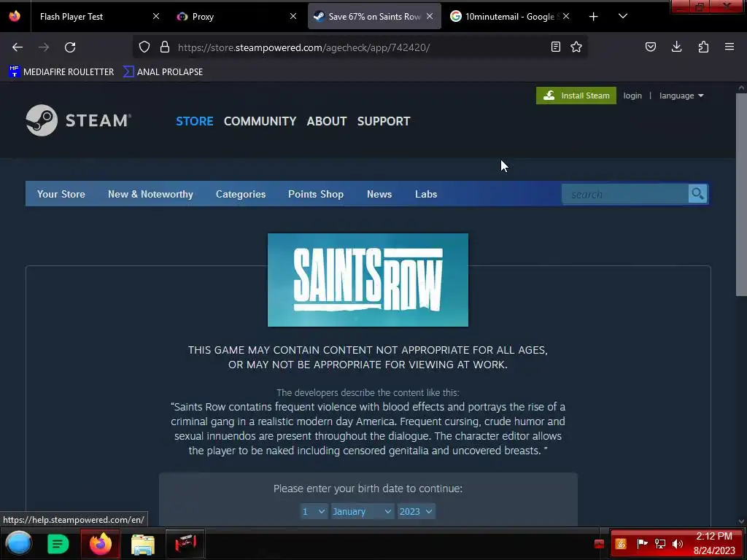The image size is (747, 560).
Task: Open the Points Shop tab
Action: pos(316,194)
